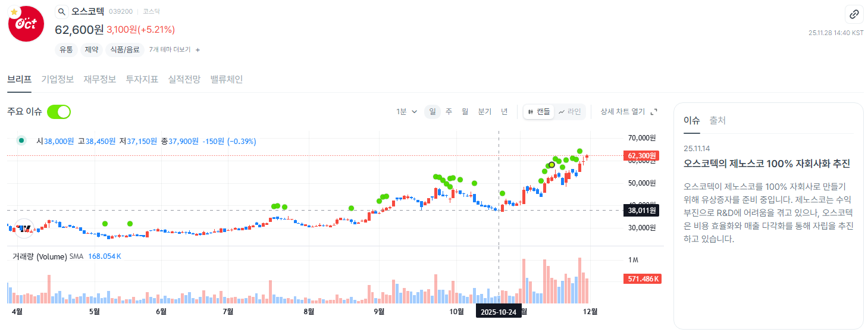Click the 1M volume axis label
This screenshot has width=868, height=332.
(x=633, y=260)
